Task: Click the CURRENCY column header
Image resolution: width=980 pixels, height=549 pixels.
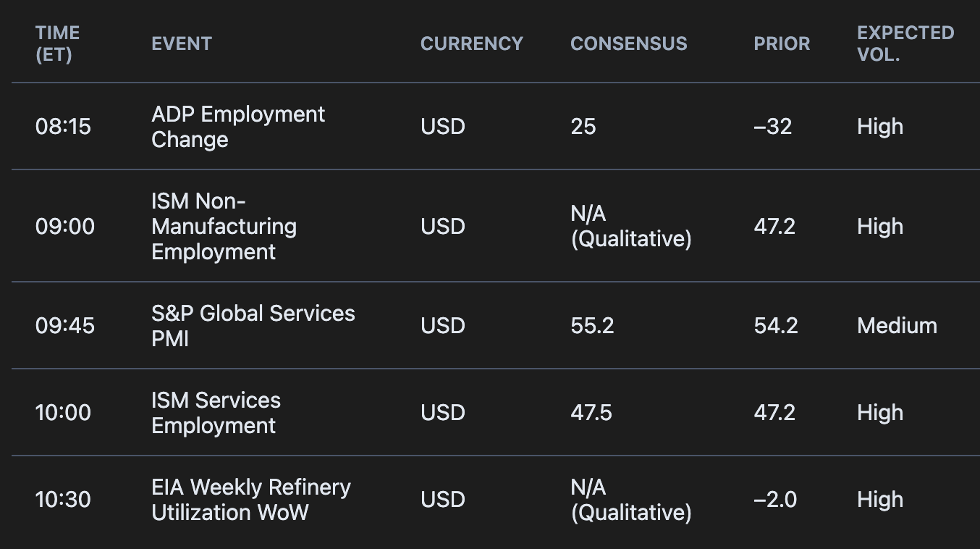Action: [x=471, y=43]
